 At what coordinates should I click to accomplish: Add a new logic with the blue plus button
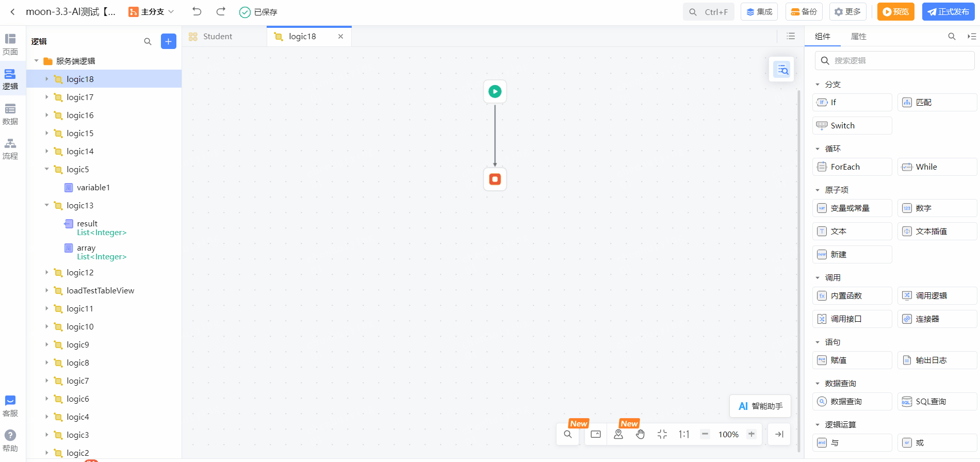coord(169,41)
